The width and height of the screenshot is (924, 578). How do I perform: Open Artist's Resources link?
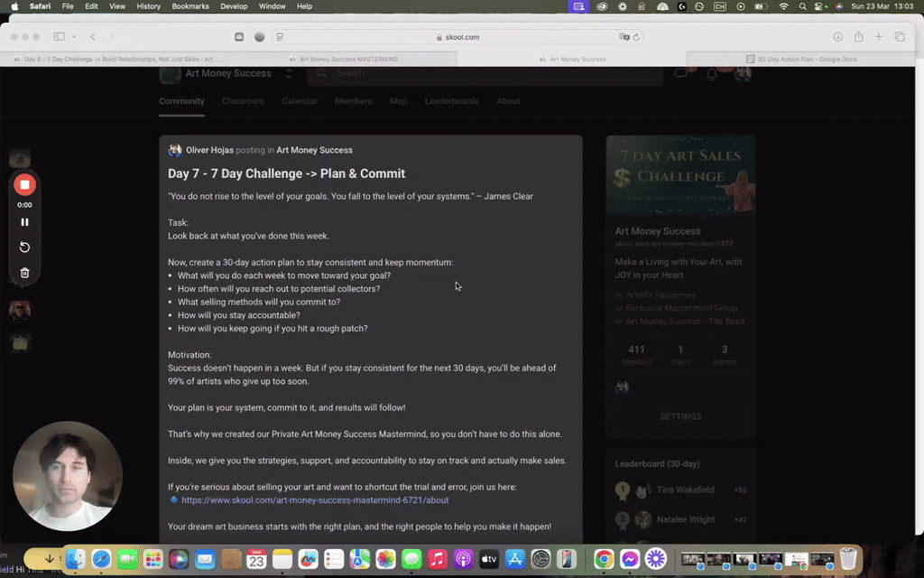(x=661, y=295)
